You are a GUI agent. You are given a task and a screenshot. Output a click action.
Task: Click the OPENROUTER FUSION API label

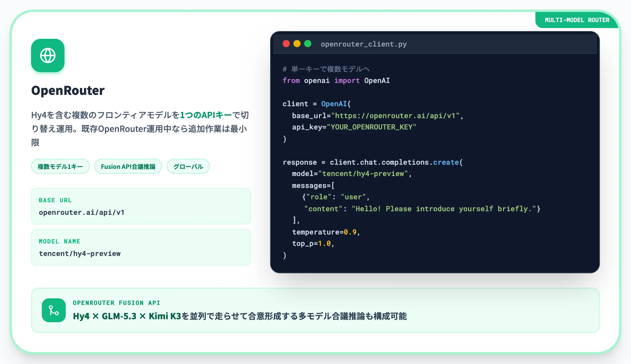[x=117, y=303]
